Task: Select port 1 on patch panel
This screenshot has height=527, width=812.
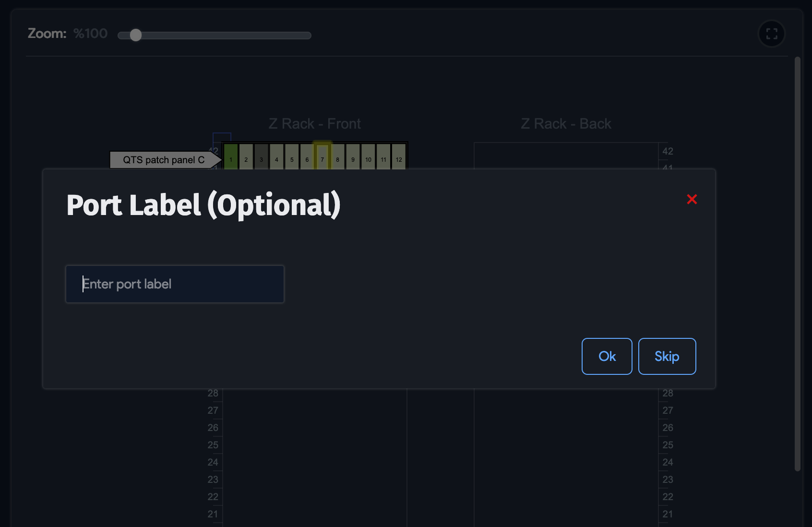Action: coord(231,157)
